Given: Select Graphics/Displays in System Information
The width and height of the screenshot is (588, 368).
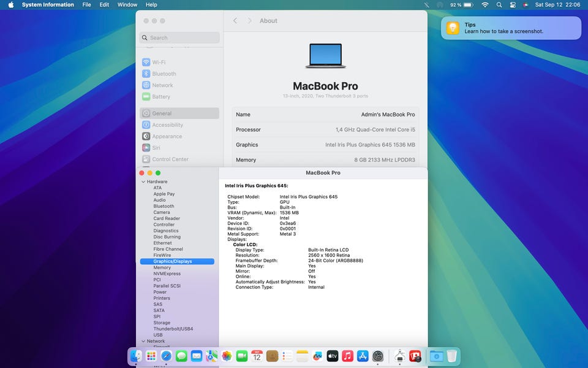Looking at the screenshot, I should pos(177,261).
